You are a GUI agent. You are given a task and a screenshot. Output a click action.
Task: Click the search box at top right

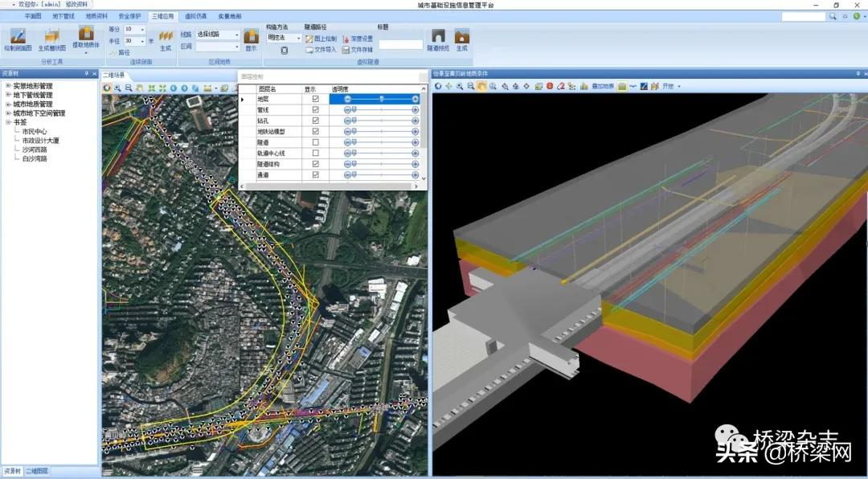tap(803, 17)
